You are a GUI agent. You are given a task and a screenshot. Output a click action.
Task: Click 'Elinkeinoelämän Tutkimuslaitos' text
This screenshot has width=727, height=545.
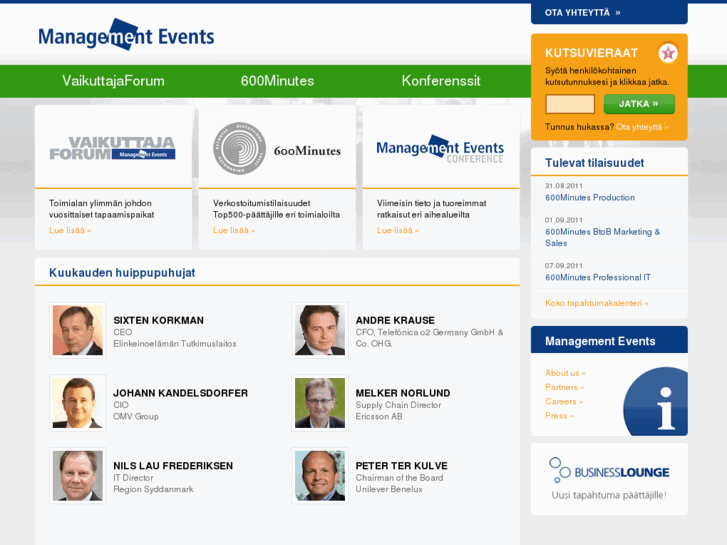(175, 344)
